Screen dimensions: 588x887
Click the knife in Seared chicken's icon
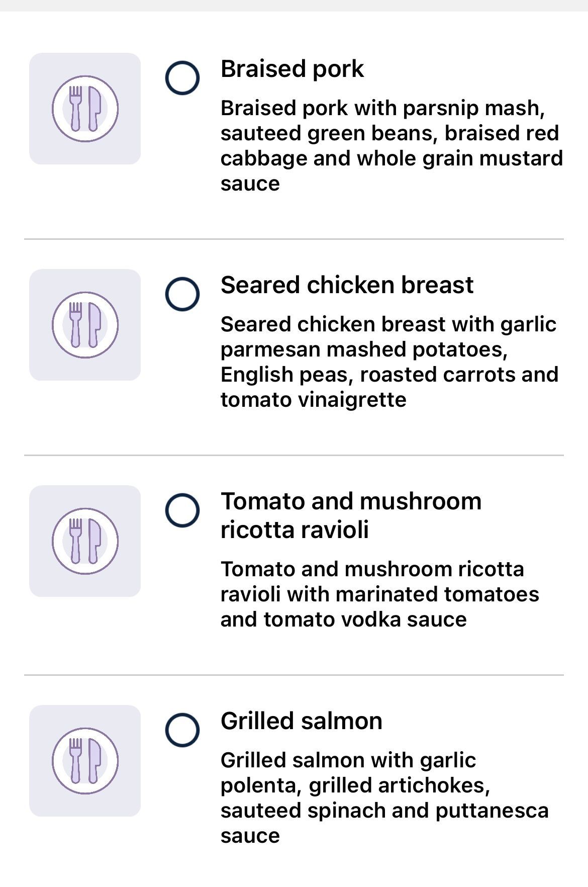click(94, 325)
